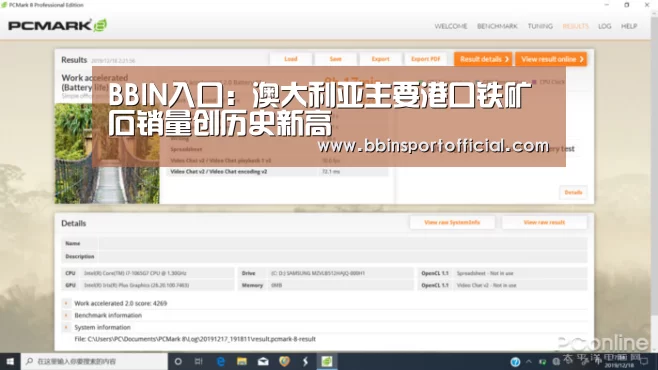Viewport: 658px width, 370px height.
Task: Open the Mail app from taskbar
Action: pyautogui.click(x=263, y=361)
